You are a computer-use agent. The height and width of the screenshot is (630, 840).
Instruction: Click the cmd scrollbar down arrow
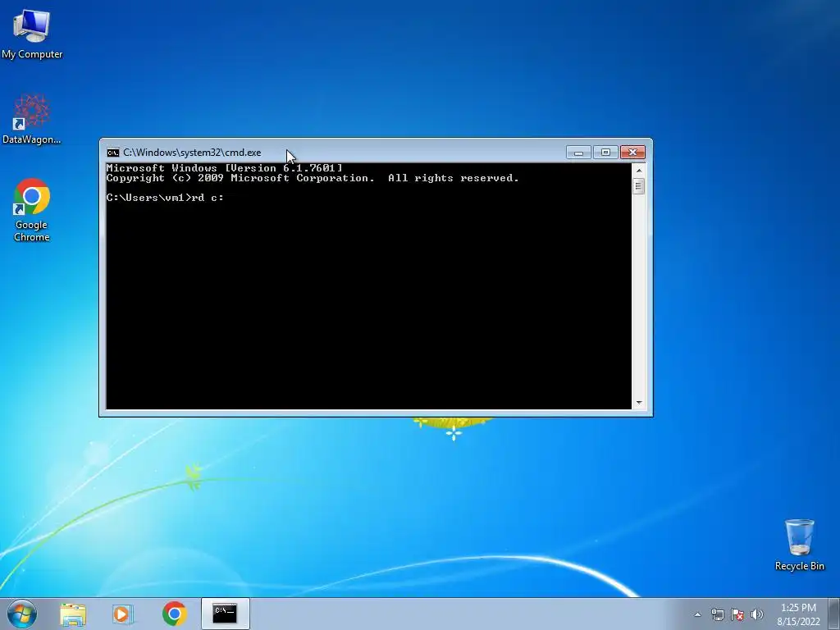click(x=638, y=402)
